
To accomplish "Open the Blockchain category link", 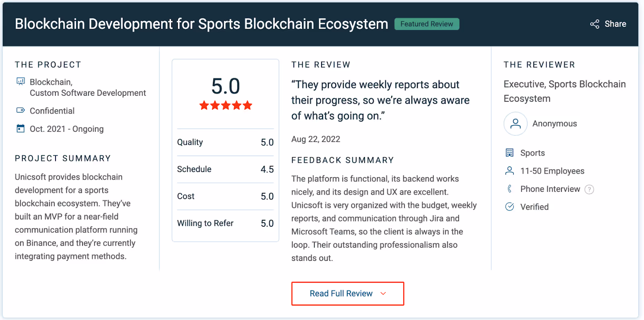I will tap(49, 82).
